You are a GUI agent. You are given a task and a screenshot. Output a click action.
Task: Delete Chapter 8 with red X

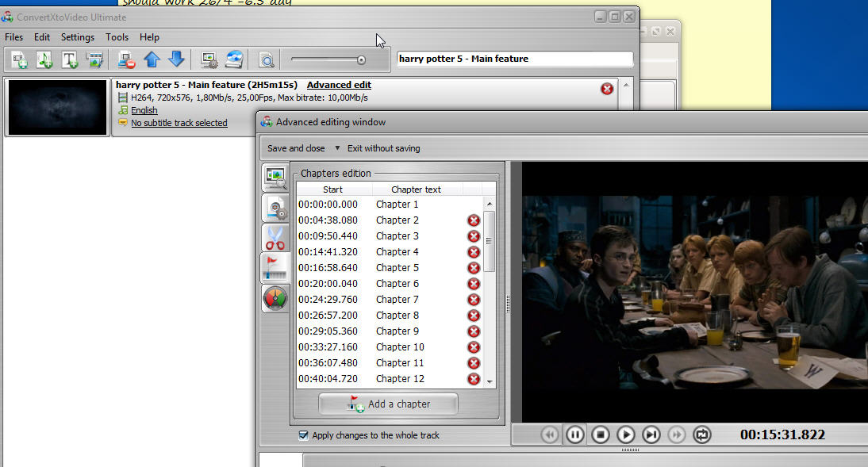[x=474, y=316]
